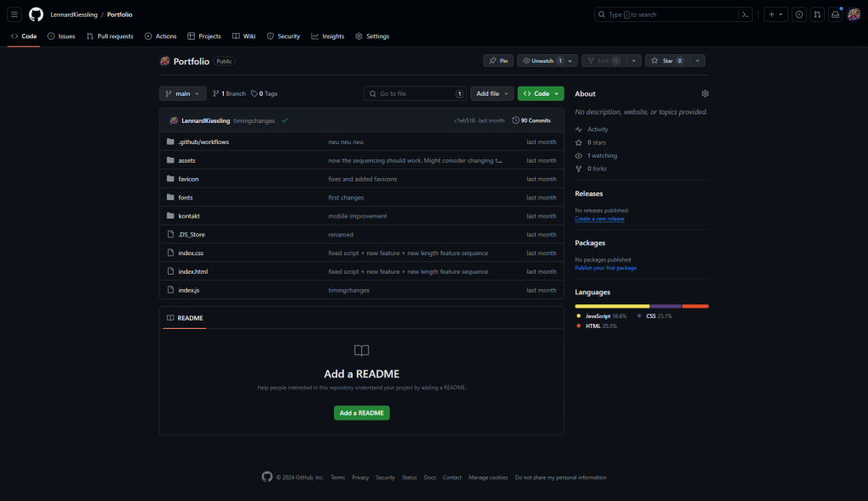Click the purple CSS language bar segment
Screen dimensions: 868x501
pyautogui.click(x=666, y=306)
